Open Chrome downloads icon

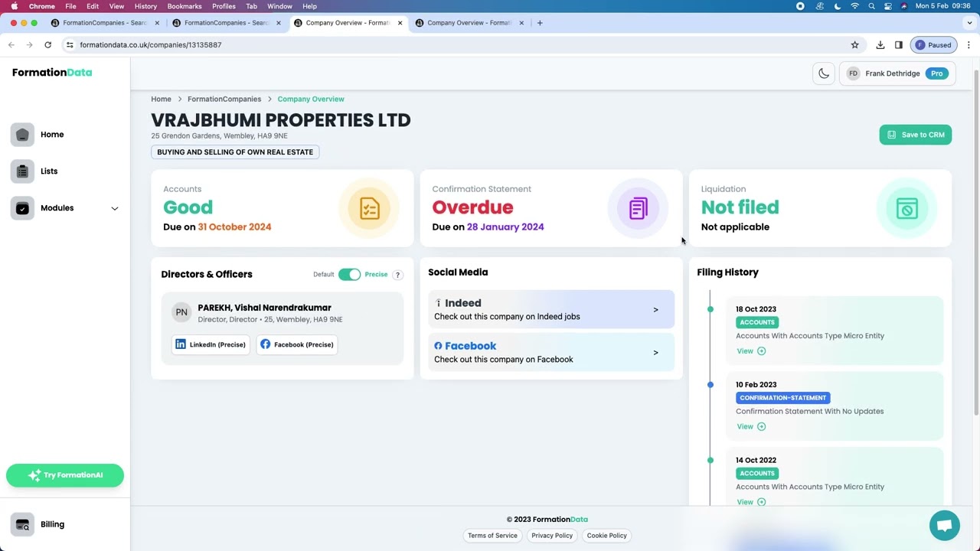tap(880, 45)
